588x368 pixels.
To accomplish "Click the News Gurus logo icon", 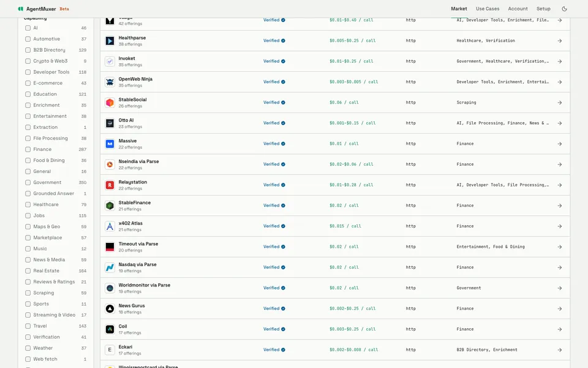I will click(x=110, y=309).
